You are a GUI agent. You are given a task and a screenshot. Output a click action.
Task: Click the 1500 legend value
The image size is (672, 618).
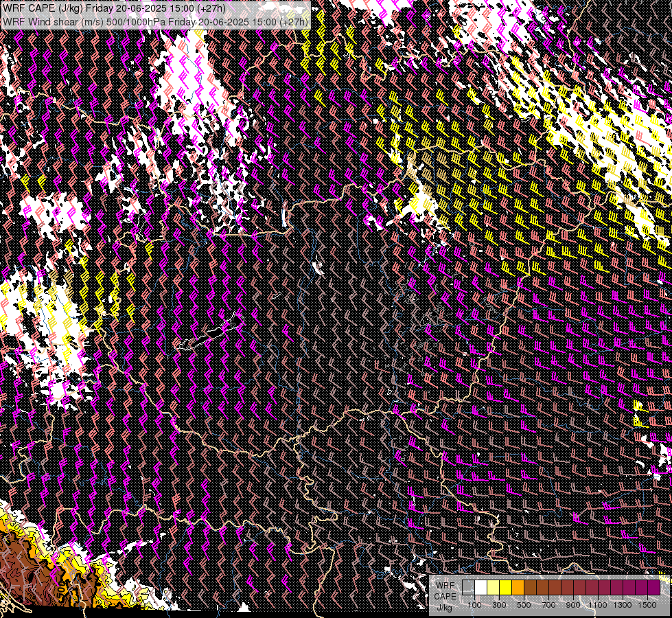coord(647,605)
